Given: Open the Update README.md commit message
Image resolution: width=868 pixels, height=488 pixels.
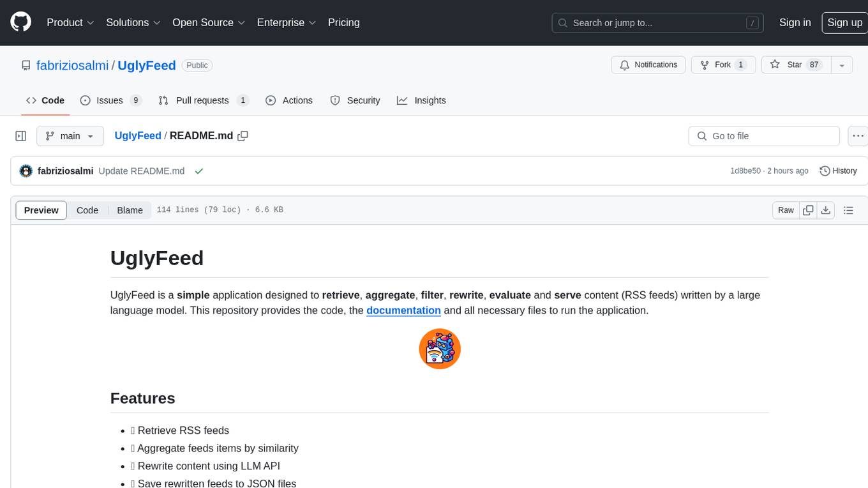Looking at the screenshot, I should 142,171.
